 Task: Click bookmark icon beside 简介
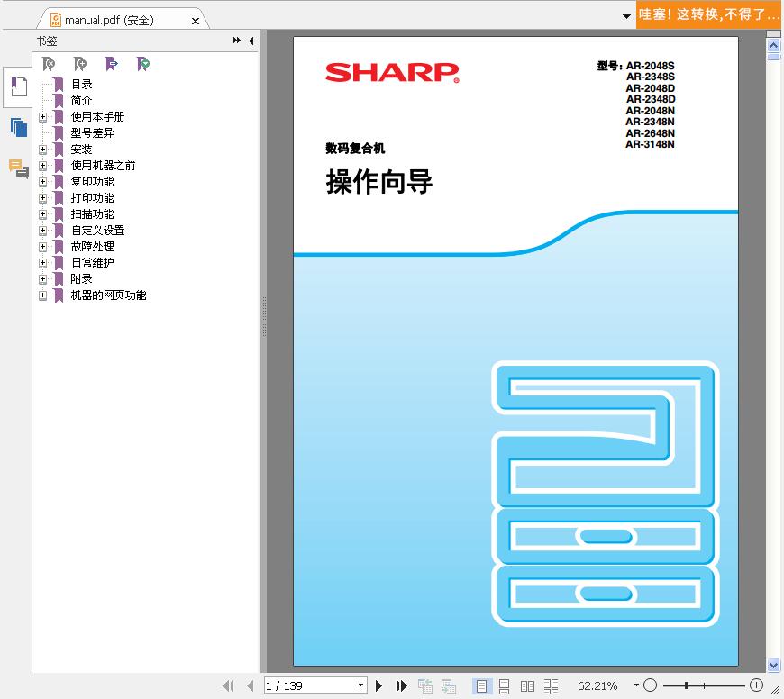59,100
